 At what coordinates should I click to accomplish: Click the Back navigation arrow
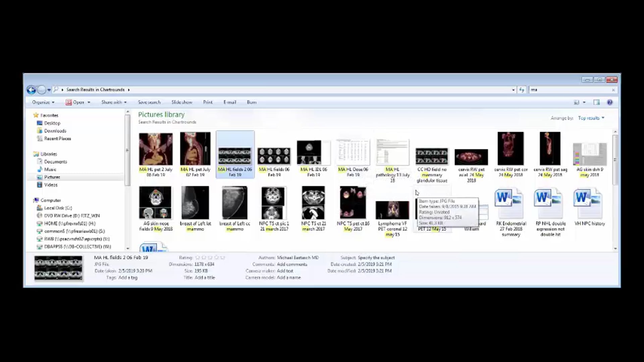point(31,90)
